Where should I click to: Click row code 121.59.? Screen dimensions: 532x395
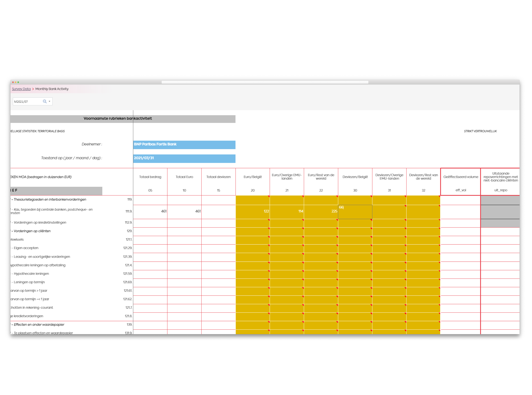pyautogui.click(x=127, y=274)
